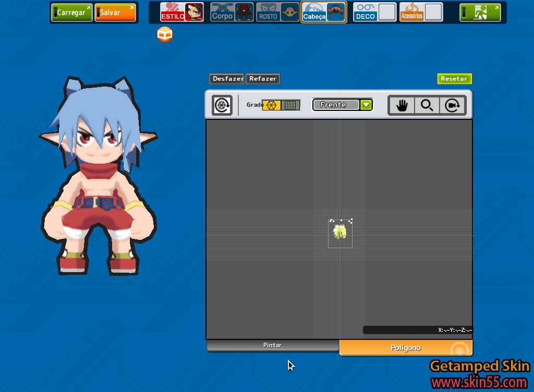Click the Carregar load button
The width and height of the screenshot is (534, 392).
click(72, 13)
